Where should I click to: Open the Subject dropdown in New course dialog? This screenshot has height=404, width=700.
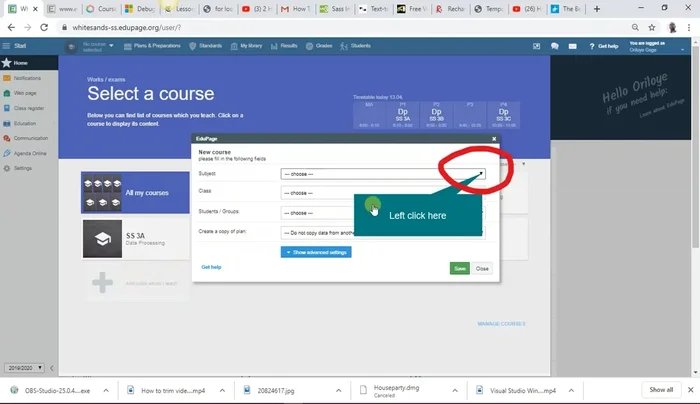pyautogui.click(x=382, y=174)
